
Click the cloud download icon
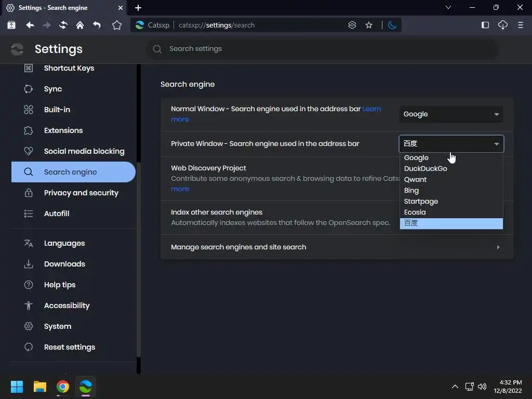pyautogui.click(x=503, y=25)
